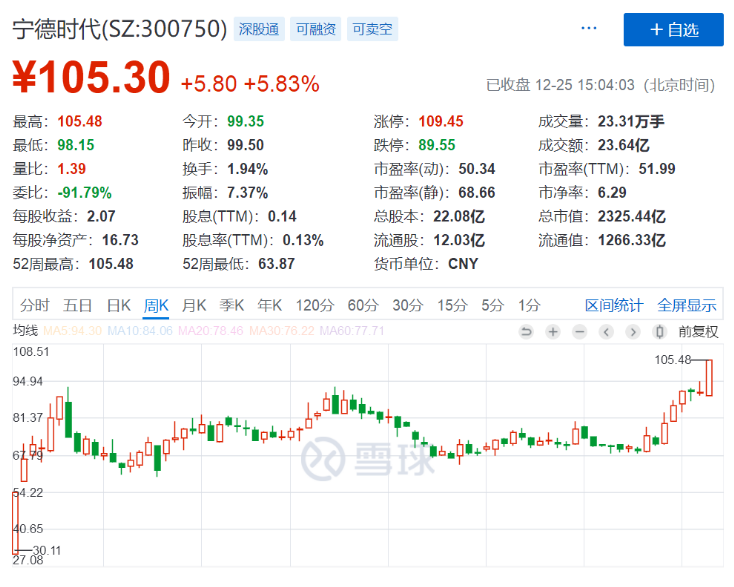
Task: Click the 今开 value 99.35
Action: [246, 122]
